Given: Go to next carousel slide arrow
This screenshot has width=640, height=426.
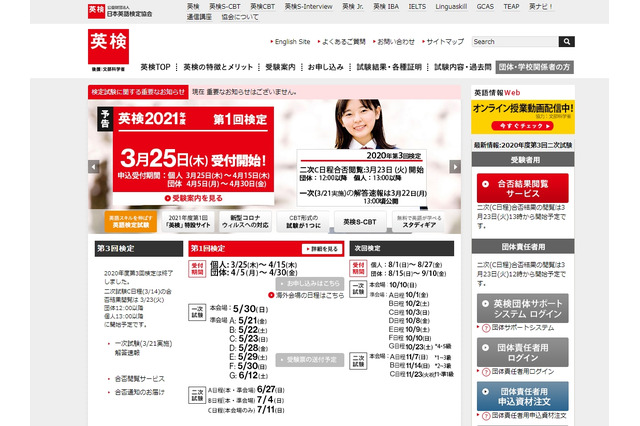Looking at the screenshot, I should [x=455, y=166].
